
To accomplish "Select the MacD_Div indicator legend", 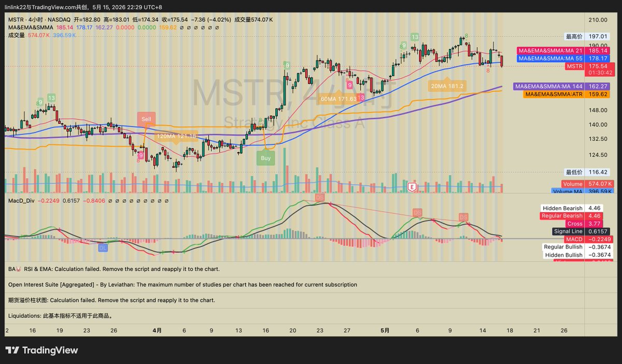I will 22,200.
